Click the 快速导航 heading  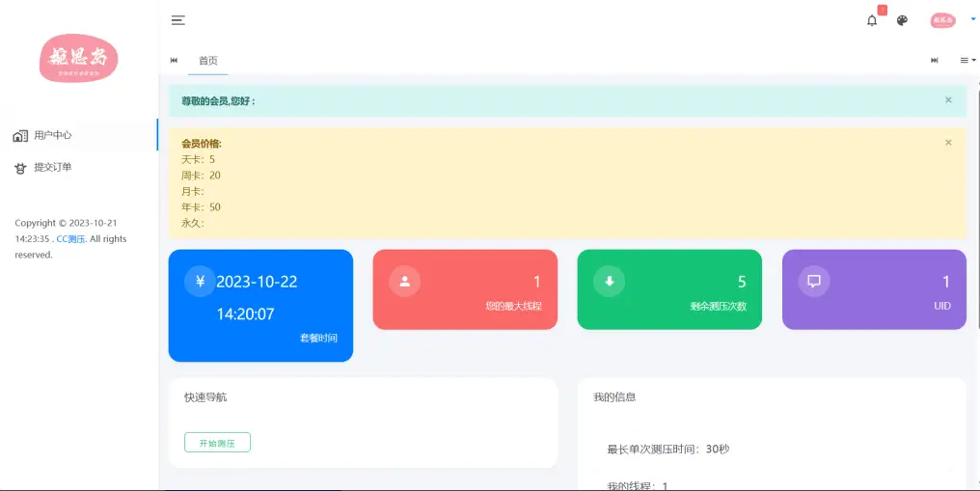205,397
